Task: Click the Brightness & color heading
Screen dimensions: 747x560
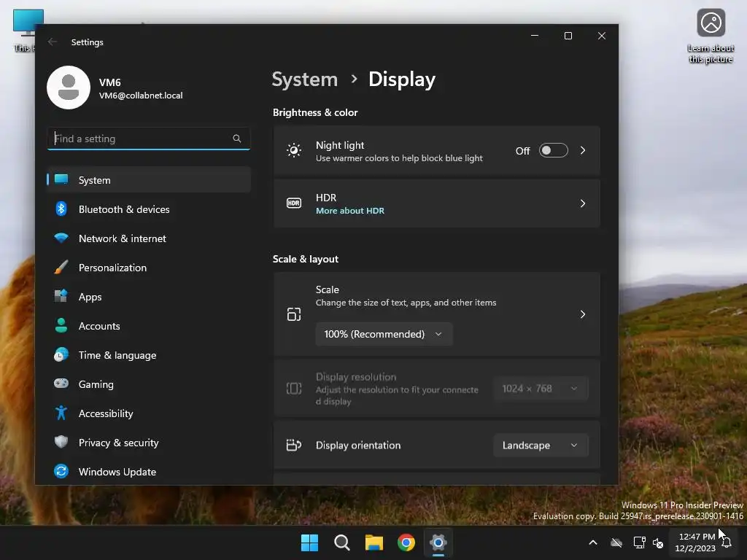Action: pos(315,112)
